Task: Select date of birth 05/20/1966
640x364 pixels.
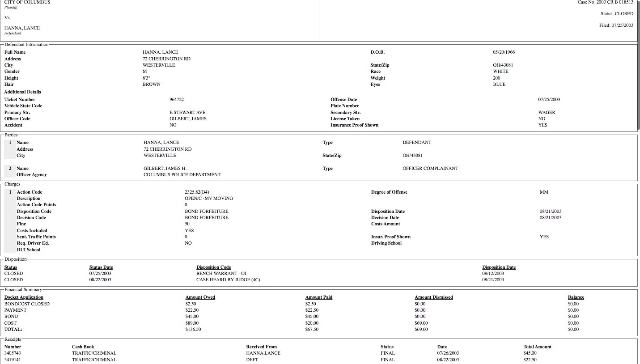Action: (504, 52)
